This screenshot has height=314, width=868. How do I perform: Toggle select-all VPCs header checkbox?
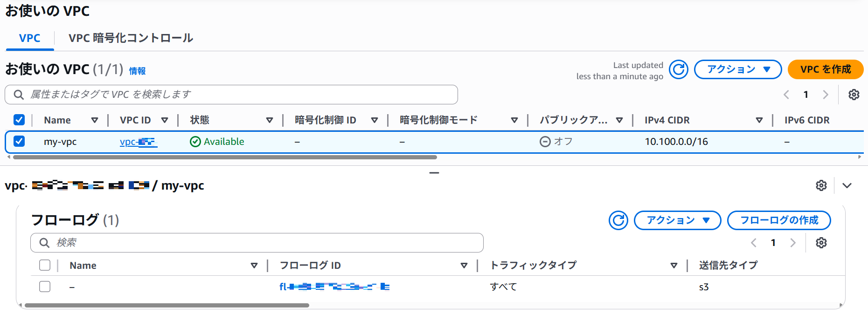pyautogui.click(x=19, y=120)
